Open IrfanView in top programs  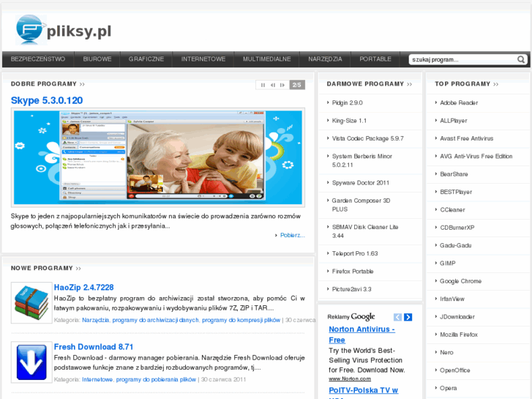coord(452,299)
